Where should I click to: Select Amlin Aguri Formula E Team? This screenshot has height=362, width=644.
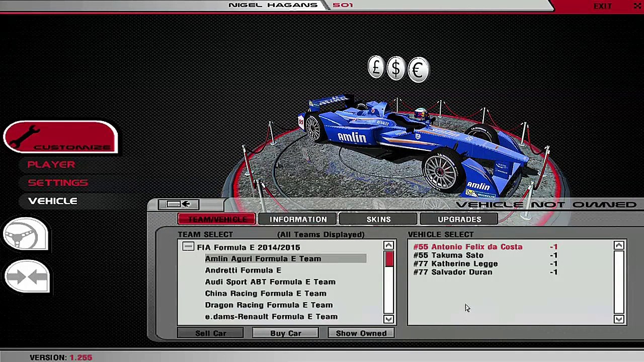click(285, 258)
